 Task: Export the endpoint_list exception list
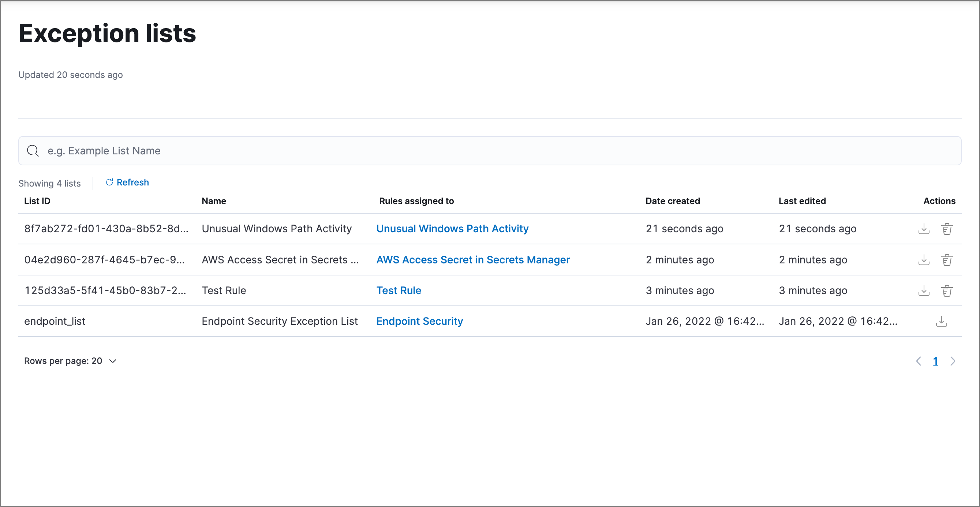941,322
